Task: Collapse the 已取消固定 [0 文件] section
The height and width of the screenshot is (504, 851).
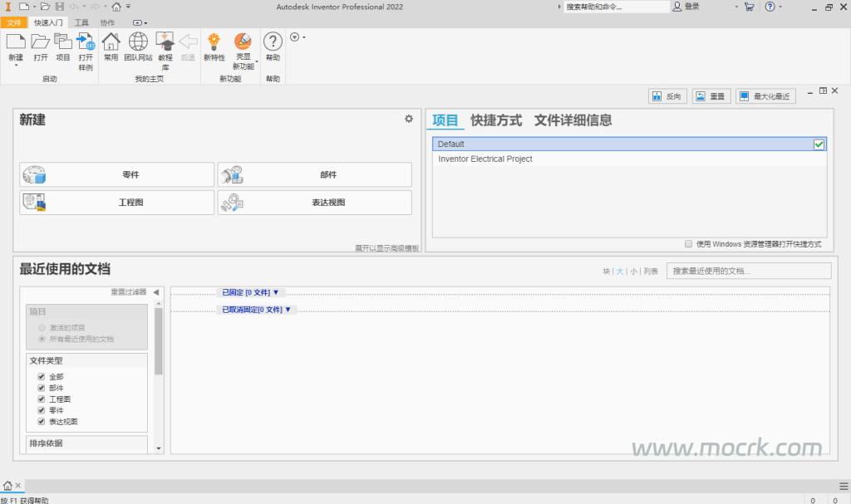Action: (x=257, y=310)
